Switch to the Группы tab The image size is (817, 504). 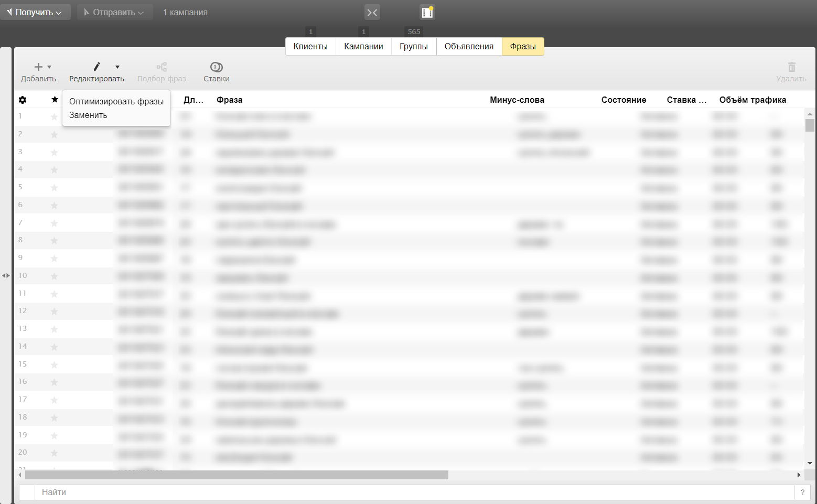pyautogui.click(x=413, y=46)
